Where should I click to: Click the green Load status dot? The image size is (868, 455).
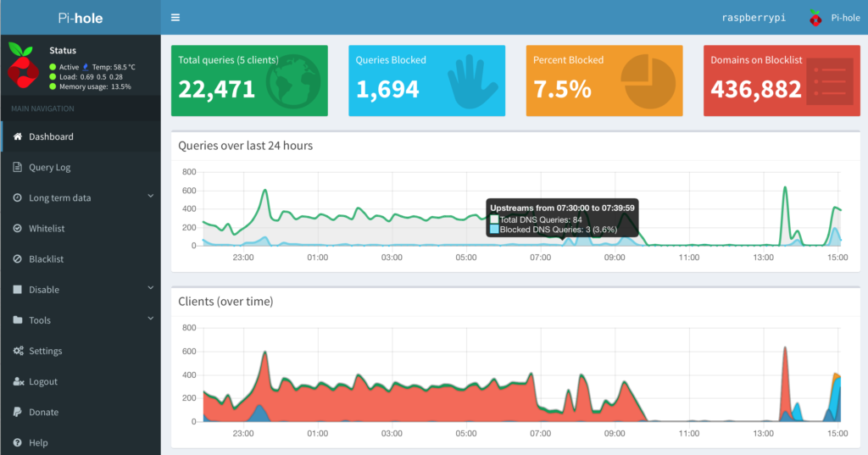click(53, 77)
